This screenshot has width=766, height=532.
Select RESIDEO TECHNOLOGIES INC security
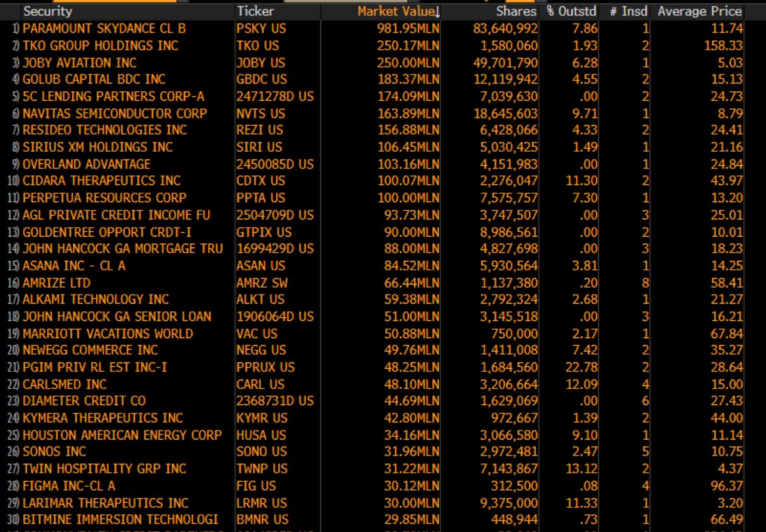pyautogui.click(x=105, y=130)
